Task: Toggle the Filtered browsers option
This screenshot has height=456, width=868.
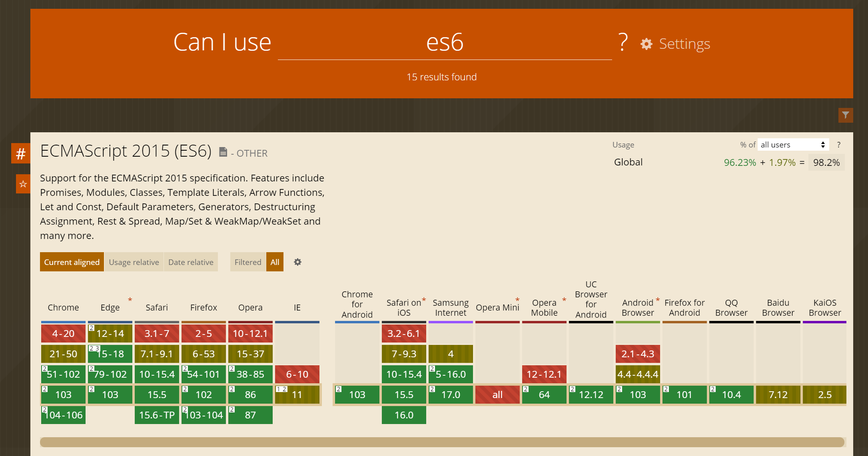Action: [x=248, y=262]
